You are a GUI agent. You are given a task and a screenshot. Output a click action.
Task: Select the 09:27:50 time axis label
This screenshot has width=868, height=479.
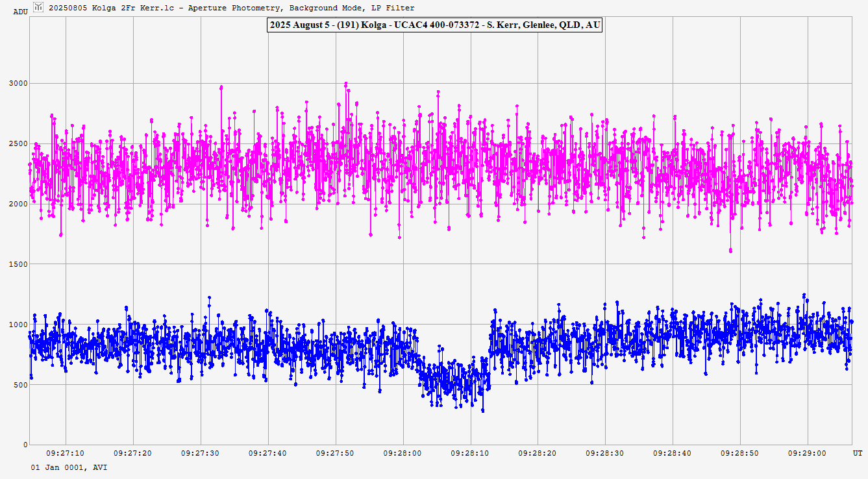335,453
